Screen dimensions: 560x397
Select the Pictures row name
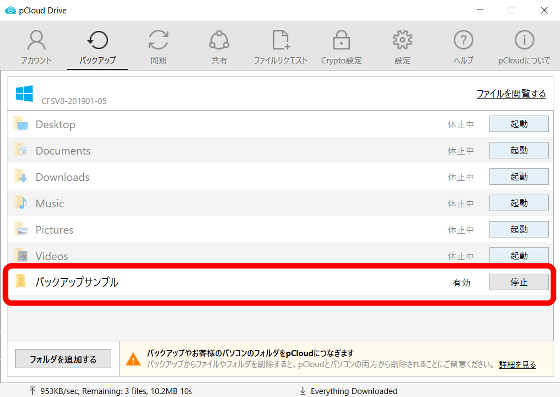pyautogui.click(x=54, y=230)
